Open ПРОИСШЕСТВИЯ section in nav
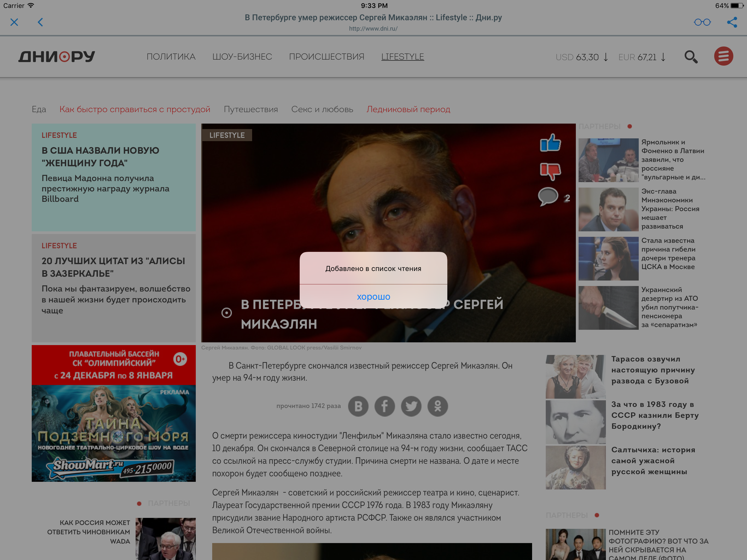Image resolution: width=747 pixels, height=560 pixels. coord(326,57)
